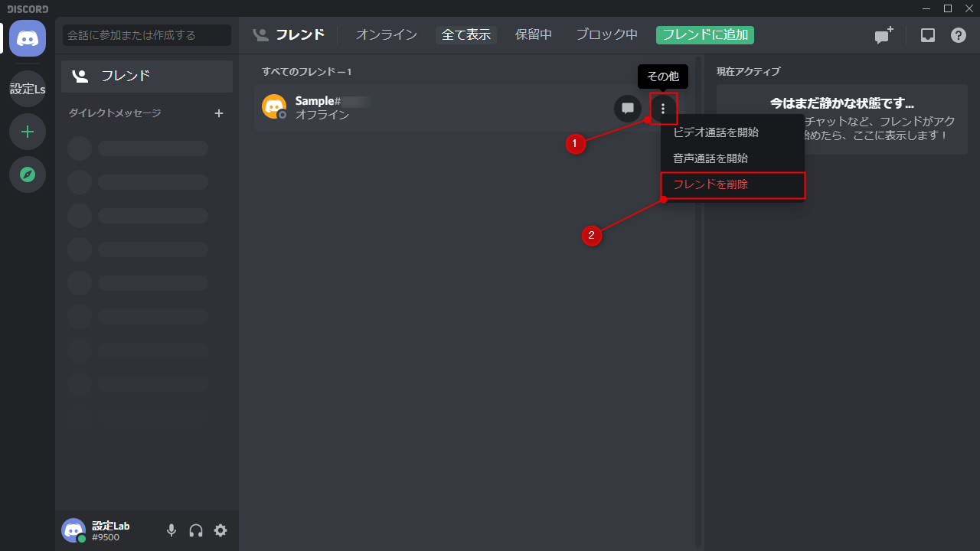Screen dimensions: 980x551
Task: Maximize the Discord window
Action: pyautogui.click(x=948, y=8)
